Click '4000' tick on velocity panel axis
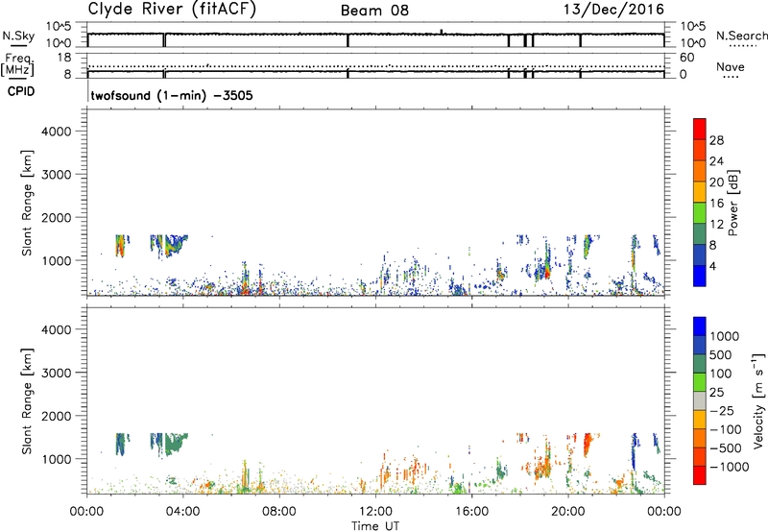Viewport: 768px width, 532px height. pyautogui.click(x=56, y=329)
